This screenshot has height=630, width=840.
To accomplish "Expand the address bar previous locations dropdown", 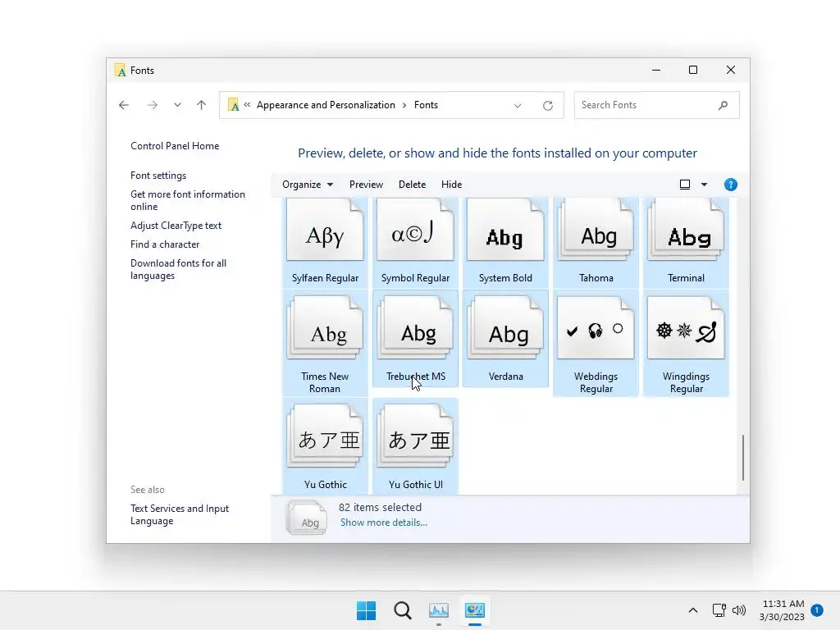I will click(x=518, y=106).
